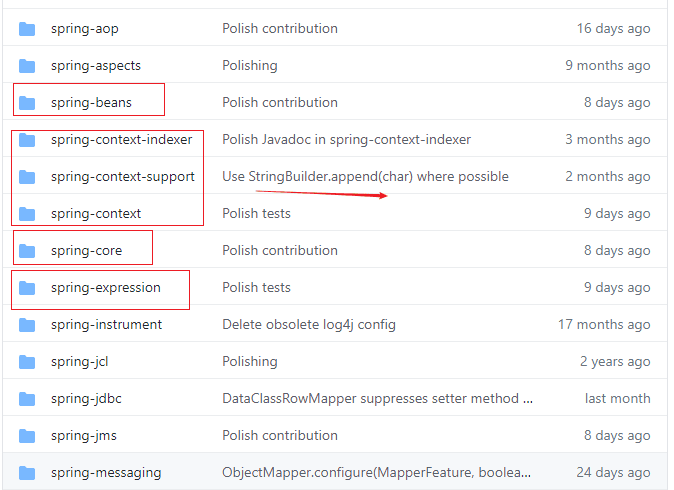Click the spring-expression folder icon

tap(27, 288)
